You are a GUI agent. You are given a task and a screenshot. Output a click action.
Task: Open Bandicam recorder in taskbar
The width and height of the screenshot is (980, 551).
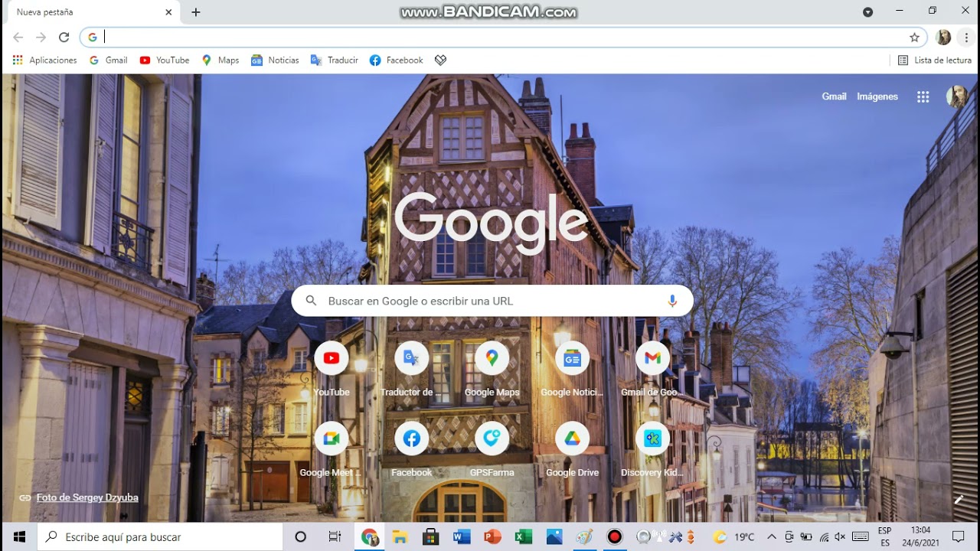tap(615, 536)
